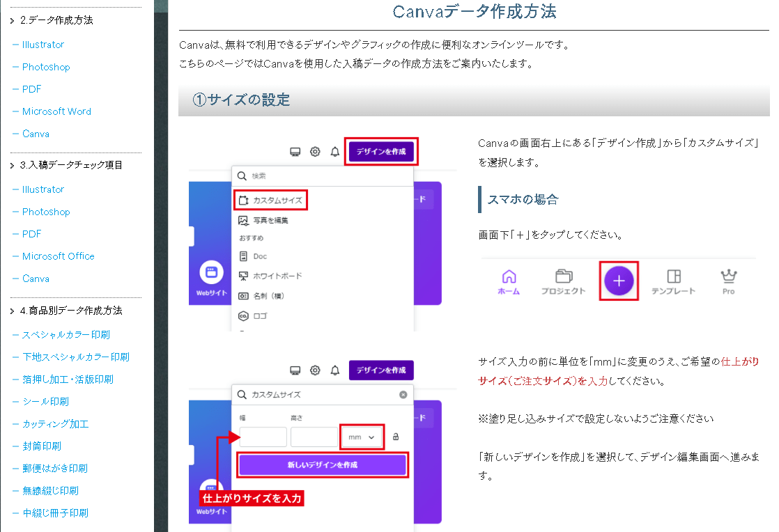Viewport: 779px width, 532px height.
Task: Tap the Pro crown icon
Action: [728, 276]
